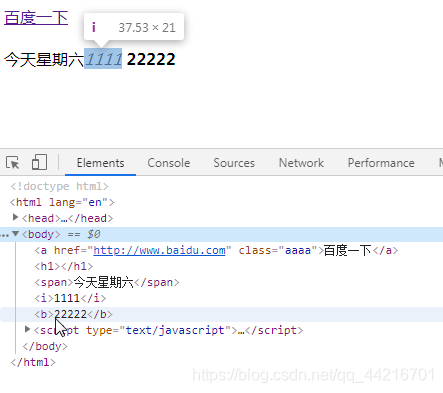Expand the head node arrow

point(15,217)
